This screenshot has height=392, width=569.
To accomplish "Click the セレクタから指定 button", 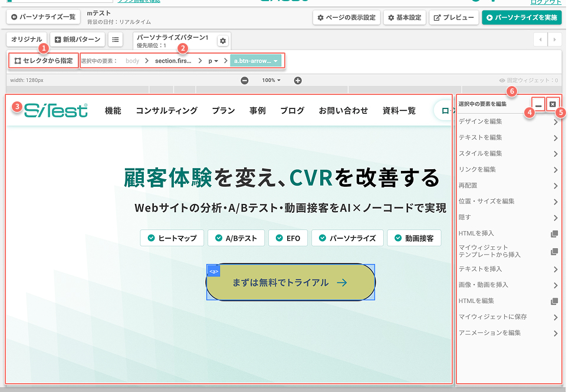I will [x=44, y=61].
